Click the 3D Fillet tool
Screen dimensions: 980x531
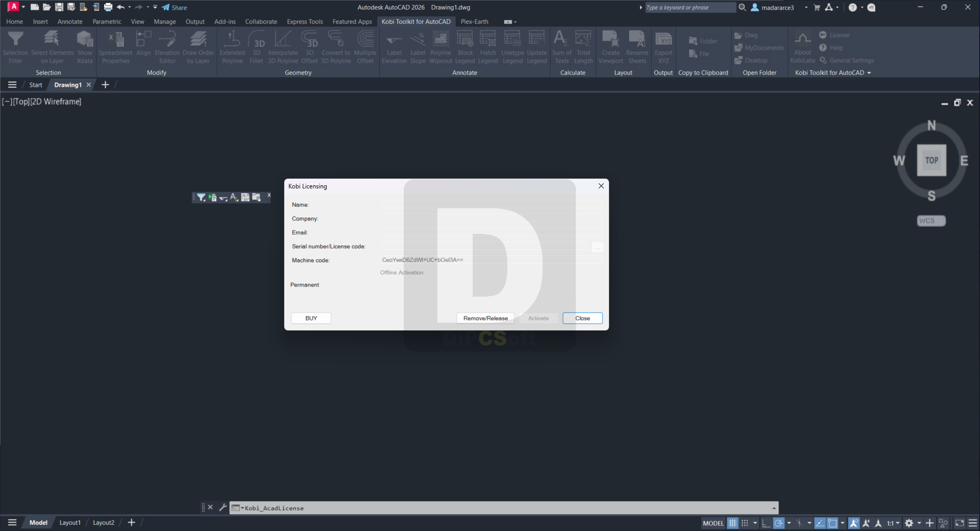point(257,47)
